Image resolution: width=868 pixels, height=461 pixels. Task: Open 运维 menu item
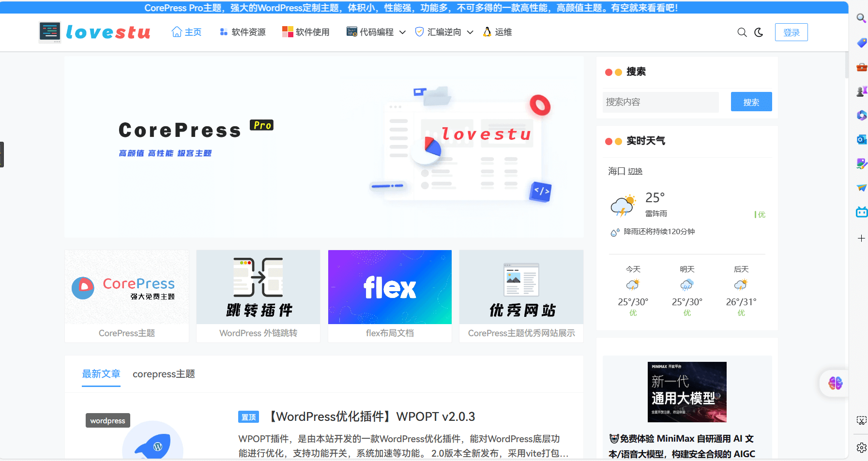(x=498, y=32)
